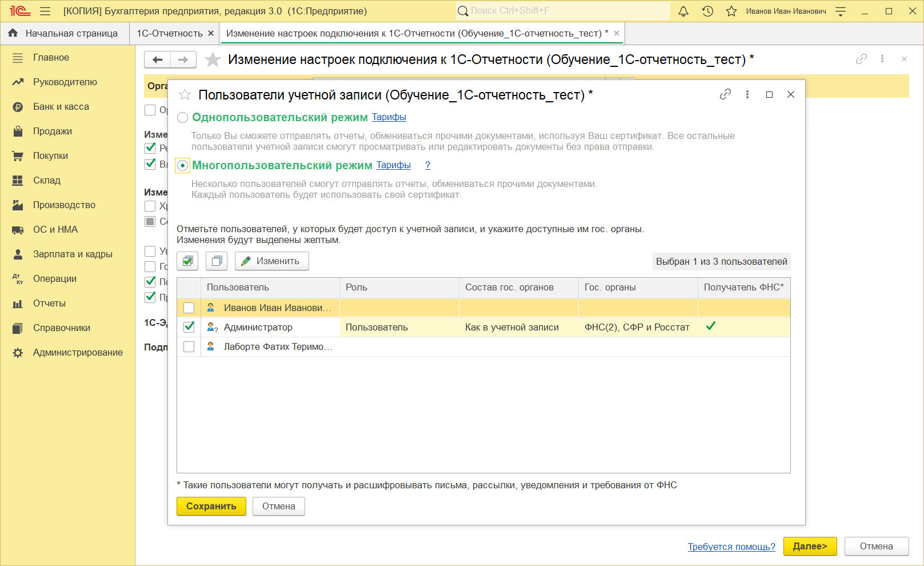Open favorites star in title bar
The width and height of the screenshot is (924, 566).
[731, 11]
